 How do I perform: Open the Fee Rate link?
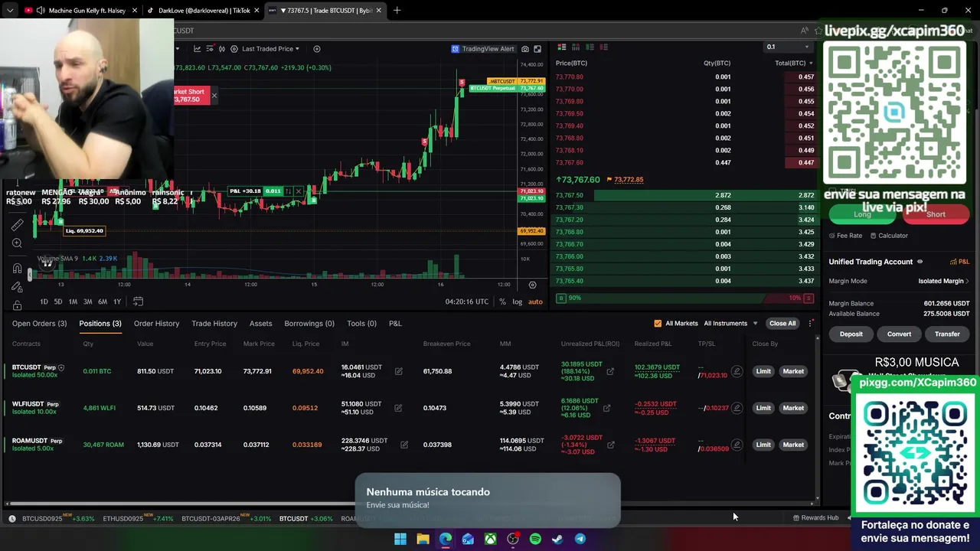(845, 236)
